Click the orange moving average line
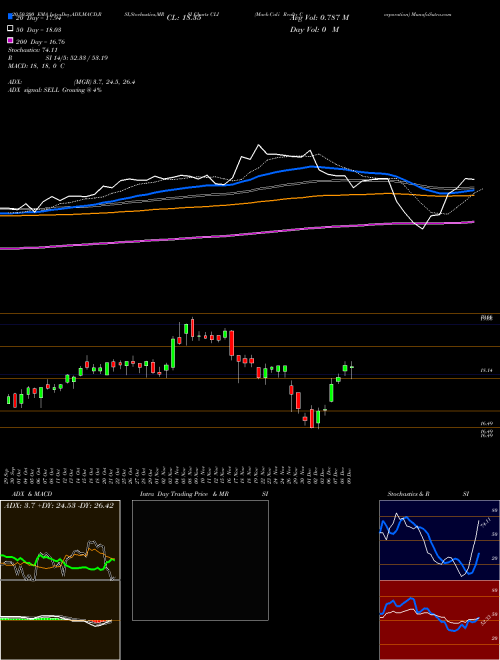This screenshot has width=500, height=660. [x=236, y=204]
